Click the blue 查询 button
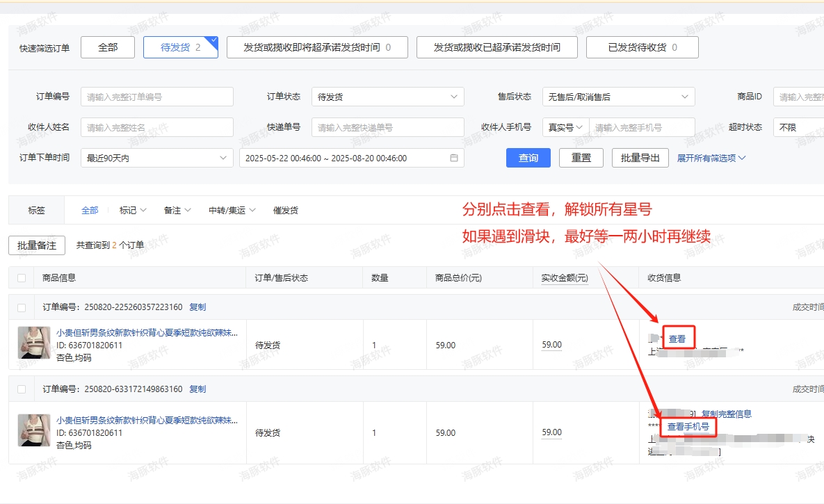This screenshot has width=824, height=504. coord(528,158)
